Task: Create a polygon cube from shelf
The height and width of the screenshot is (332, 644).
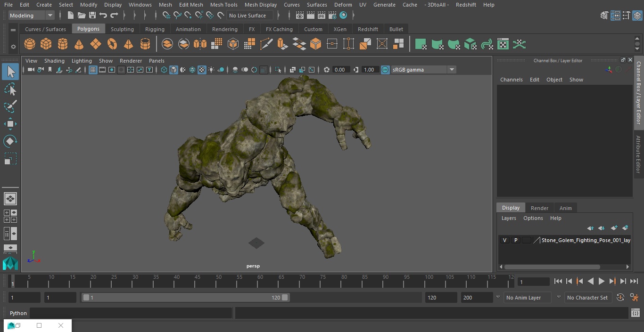Action: tap(46, 44)
